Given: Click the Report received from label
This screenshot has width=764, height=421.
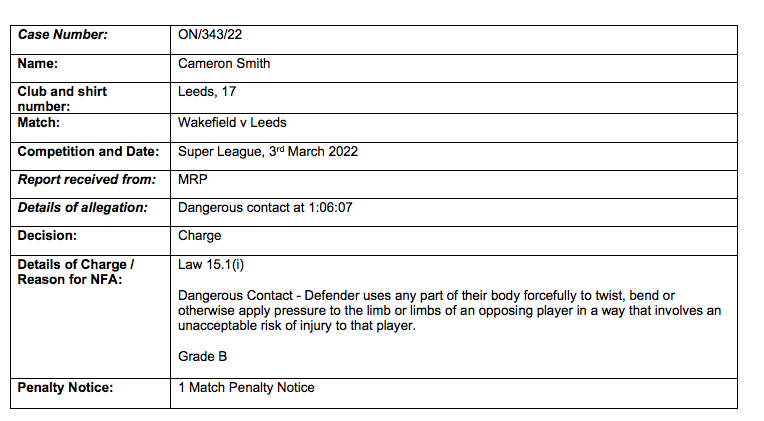Looking at the screenshot, I should [87, 180].
